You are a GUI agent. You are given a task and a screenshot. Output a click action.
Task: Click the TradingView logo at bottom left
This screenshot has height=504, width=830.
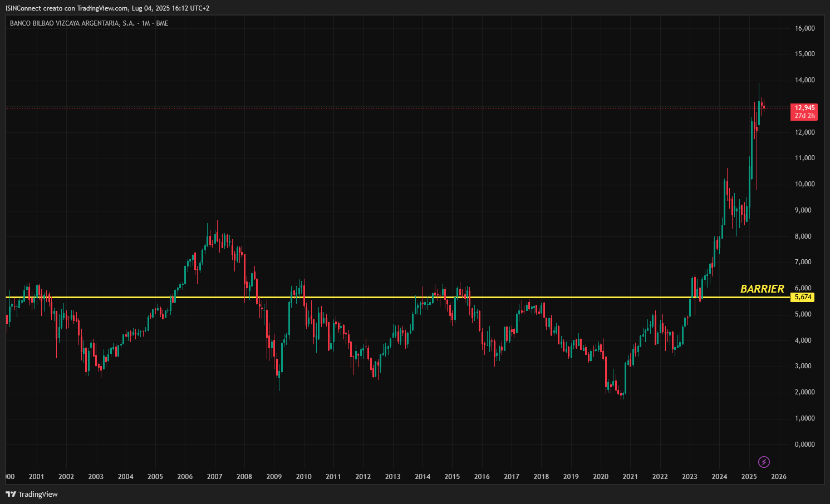click(32, 494)
